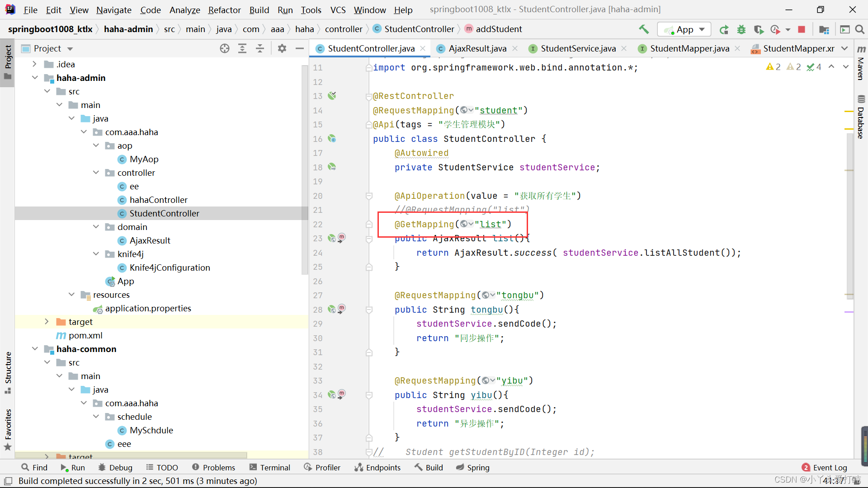The height and width of the screenshot is (488, 868).
Task: Switch to StudentService.java tab
Action: tap(578, 48)
